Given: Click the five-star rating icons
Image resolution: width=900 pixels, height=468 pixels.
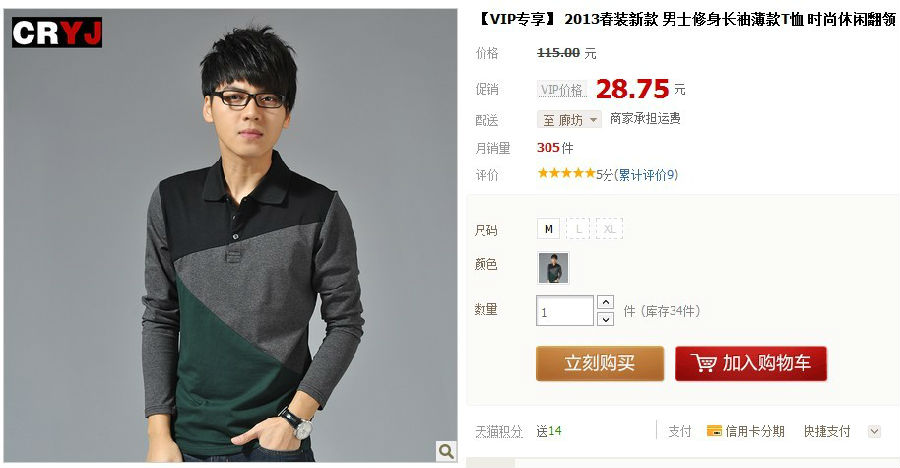Looking at the screenshot, I should (567, 173).
